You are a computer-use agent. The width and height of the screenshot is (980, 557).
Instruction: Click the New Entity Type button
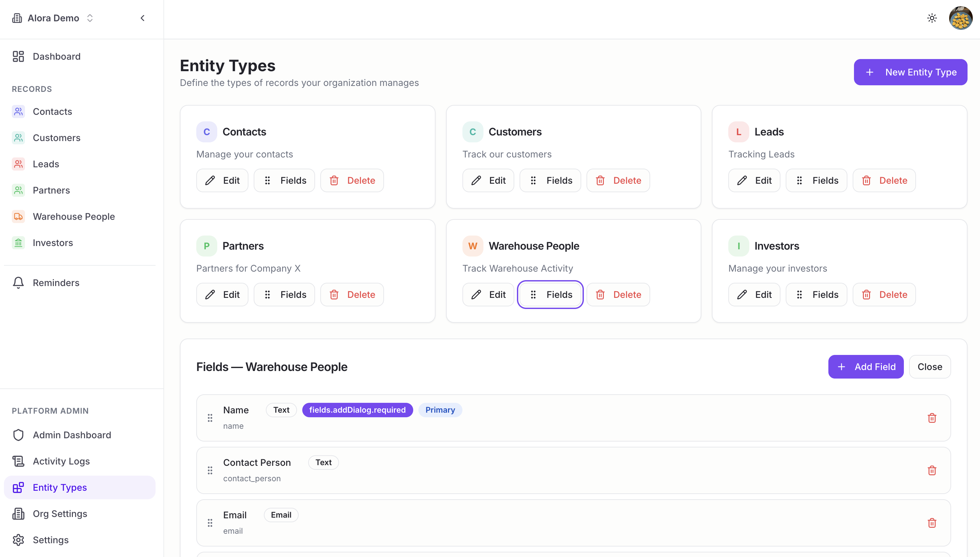(x=910, y=72)
